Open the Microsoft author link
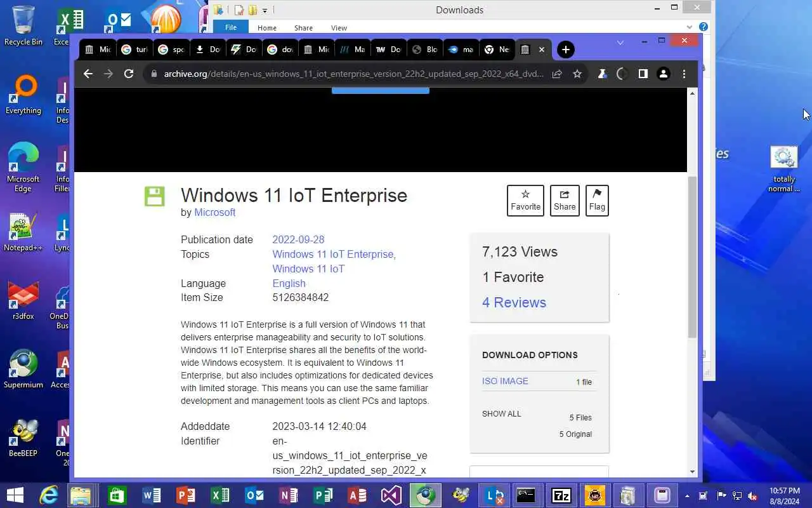 (x=214, y=212)
